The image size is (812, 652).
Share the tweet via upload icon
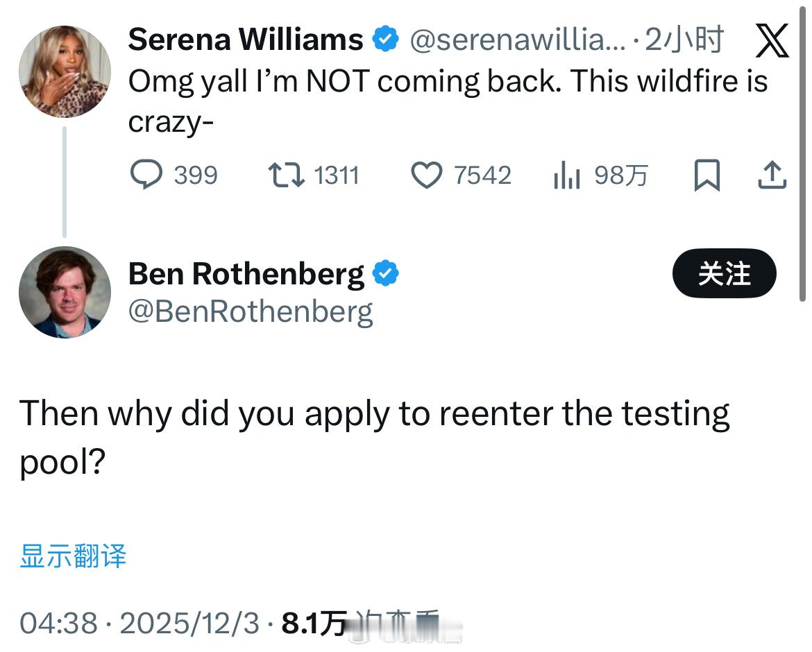click(x=772, y=175)
